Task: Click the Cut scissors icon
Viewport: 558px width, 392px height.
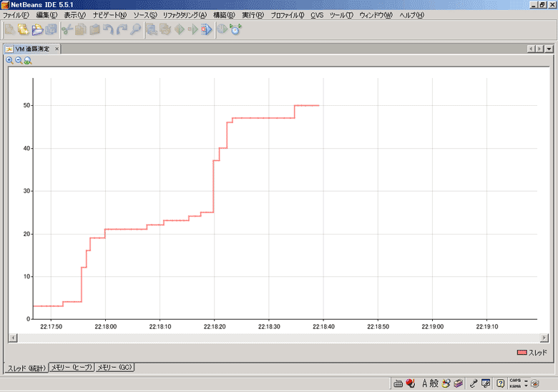Action: (67, 29)
